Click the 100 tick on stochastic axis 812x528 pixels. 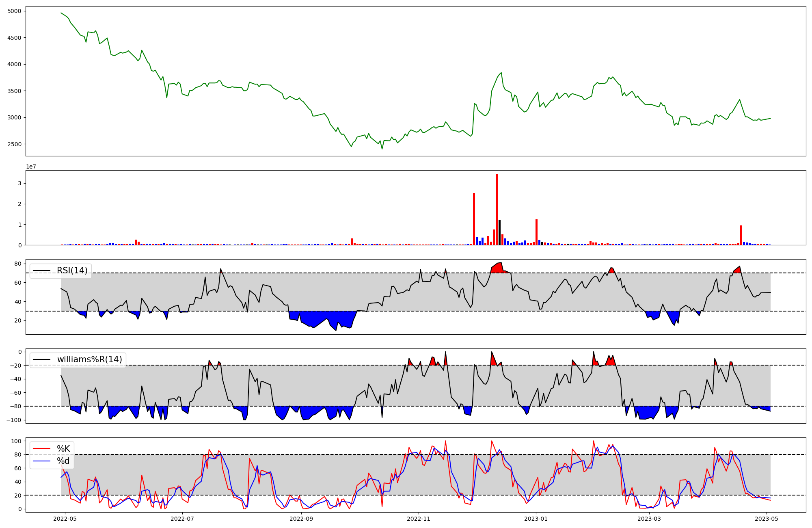(x=17, y=441)
